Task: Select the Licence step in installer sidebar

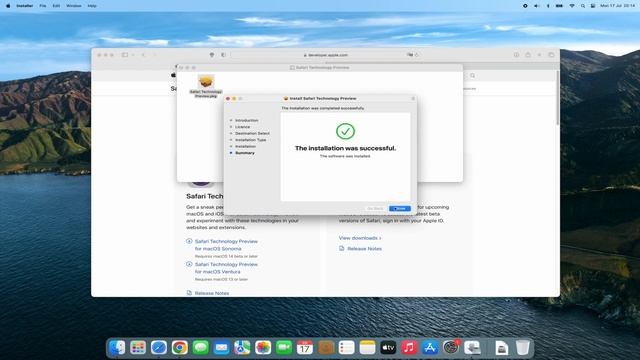Action: point(242,127)
